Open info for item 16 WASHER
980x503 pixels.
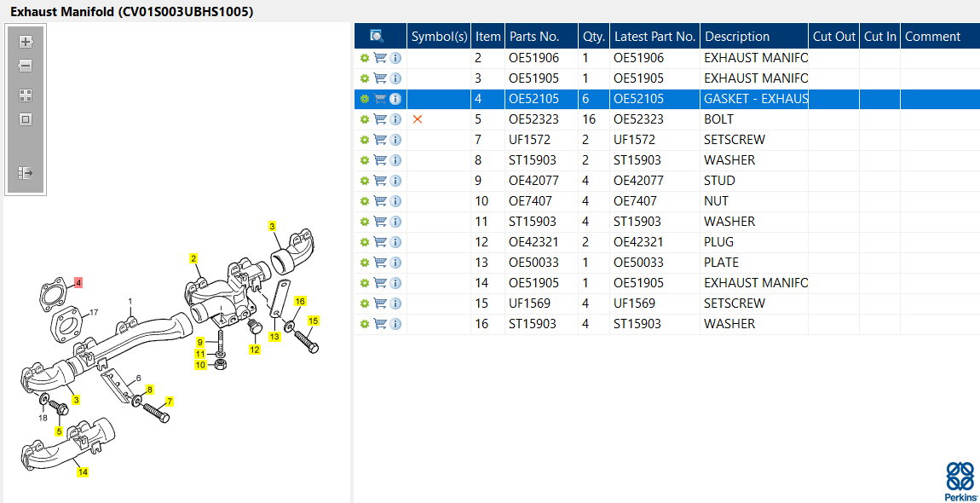click(395, 324)
